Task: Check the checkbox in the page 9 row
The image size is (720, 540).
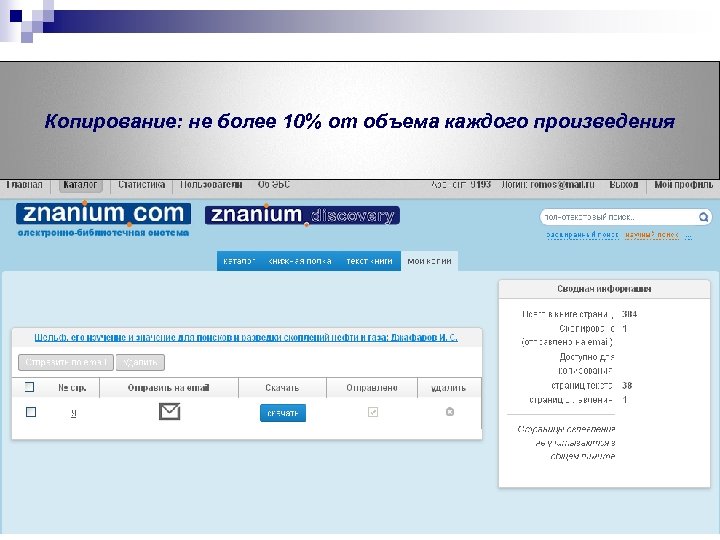Action: pyautogui.click(x=31, y=412)
